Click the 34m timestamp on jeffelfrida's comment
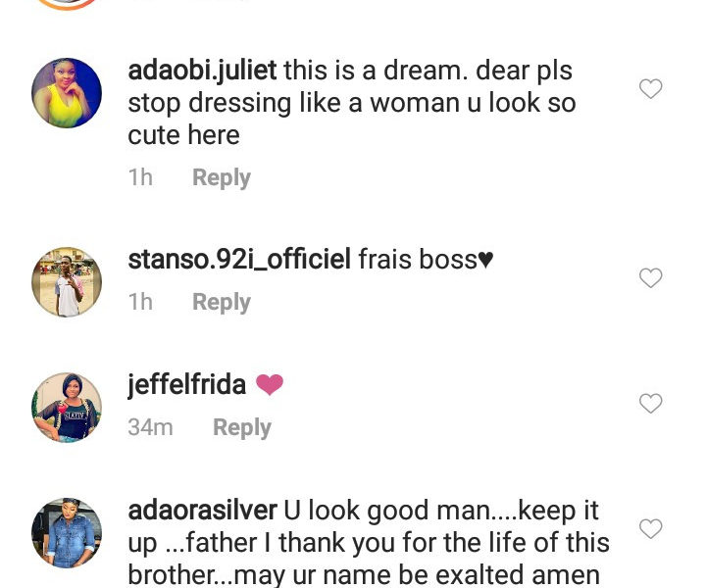Image resolution: width=706 pixels, height=588 pixels. coord(150,427)
